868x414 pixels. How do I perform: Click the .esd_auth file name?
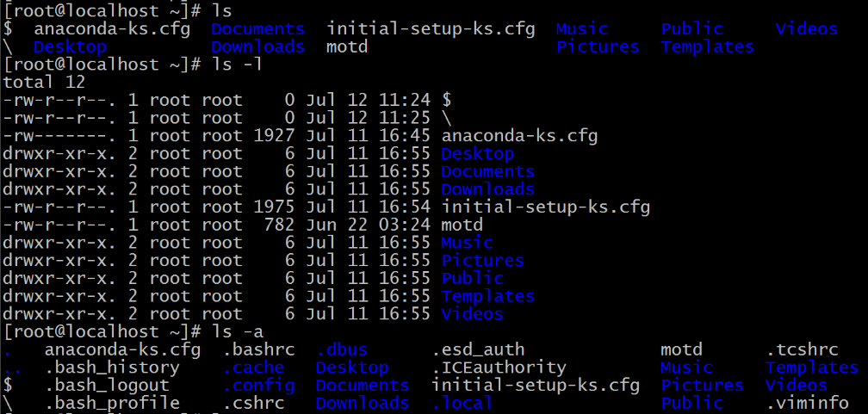[x=478, y=349]
